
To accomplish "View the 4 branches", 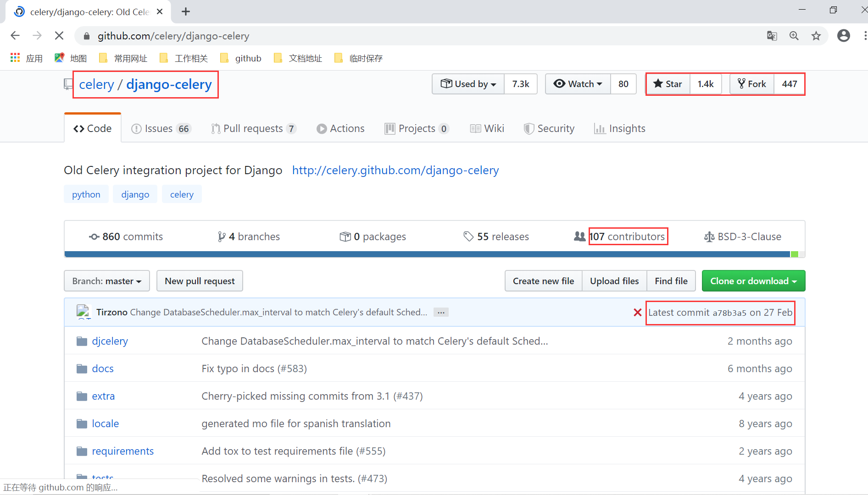I will pyautogui.click(x=249, y=236).
